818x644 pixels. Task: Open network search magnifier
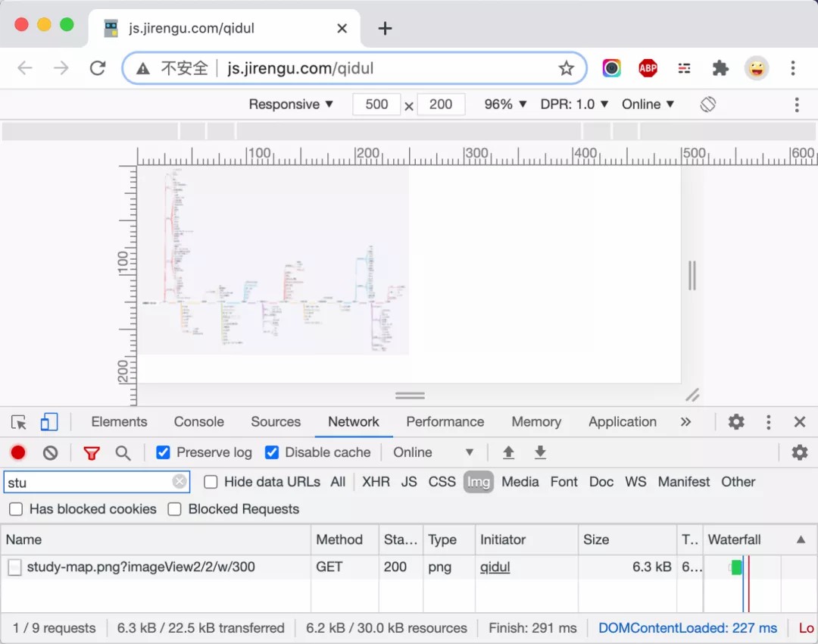[123, 452]
